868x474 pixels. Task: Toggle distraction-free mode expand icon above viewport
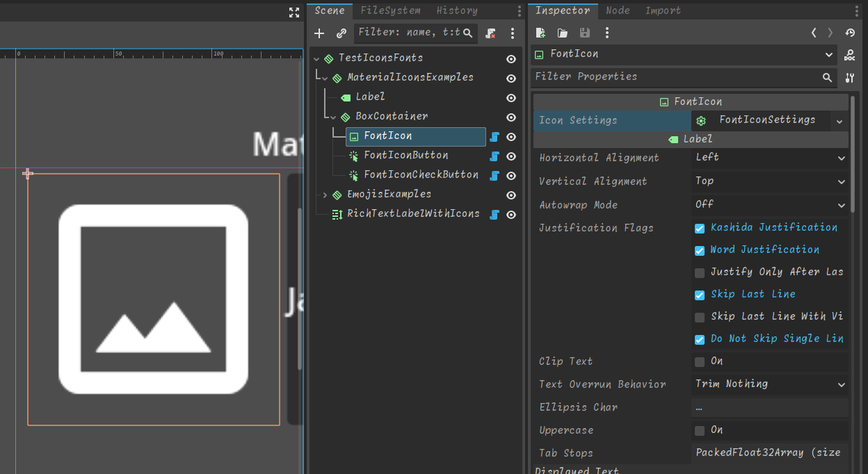(294, 12)
